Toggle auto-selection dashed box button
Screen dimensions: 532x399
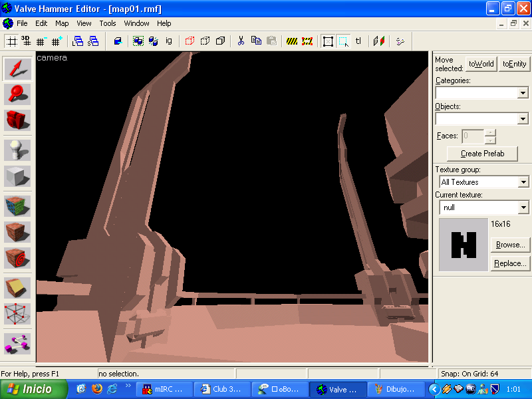(343, 41)
